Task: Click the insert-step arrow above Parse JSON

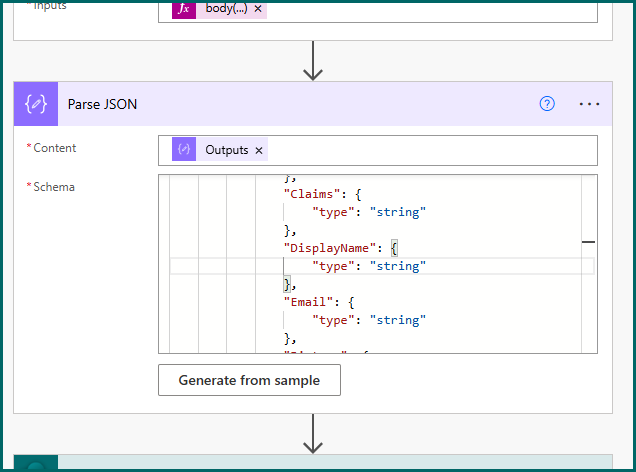Action: (x=313, y=61)
